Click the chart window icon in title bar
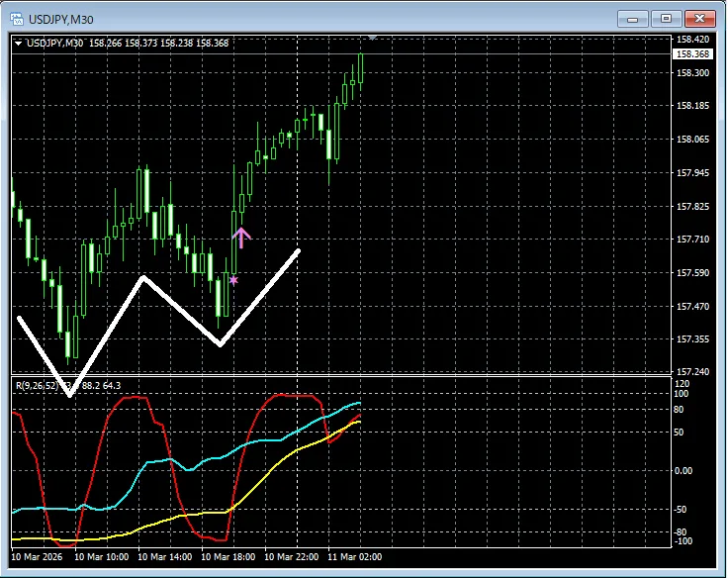728x578 pixels. 16,18
